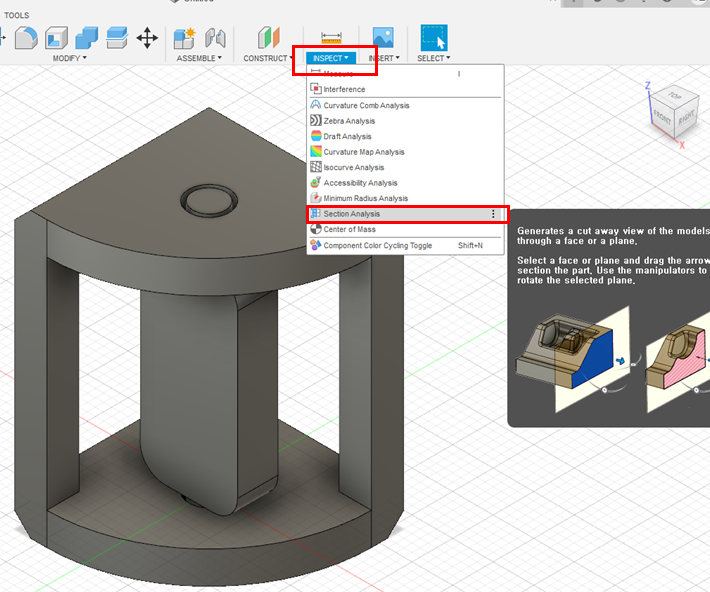
Task: Open the SELECT dropdown
Action: point(434,58)
